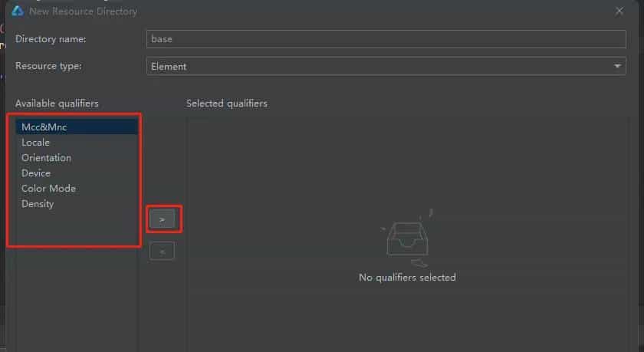Close the New Resource Directory dialog
Image resolution: width=644 pixels, height=352 pixels.
tap(619, 11)
